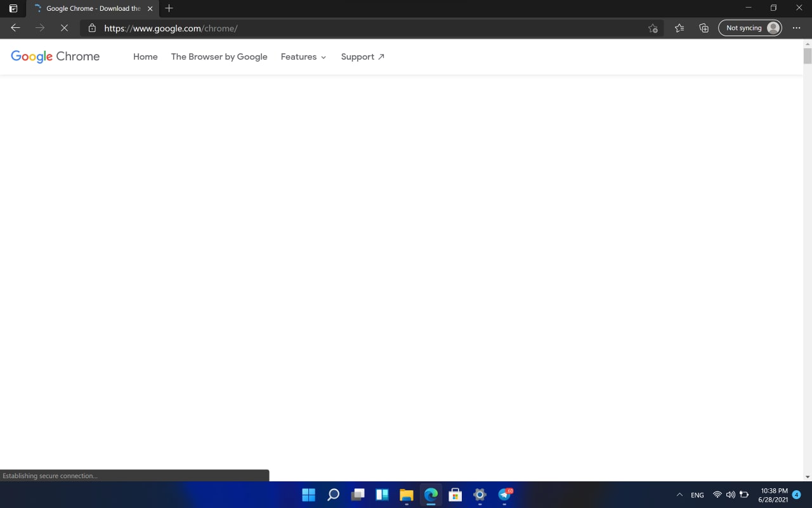Screen dimensions: 812x508
Task: Open The Browser by Google page
Action: tap(219, 57)
